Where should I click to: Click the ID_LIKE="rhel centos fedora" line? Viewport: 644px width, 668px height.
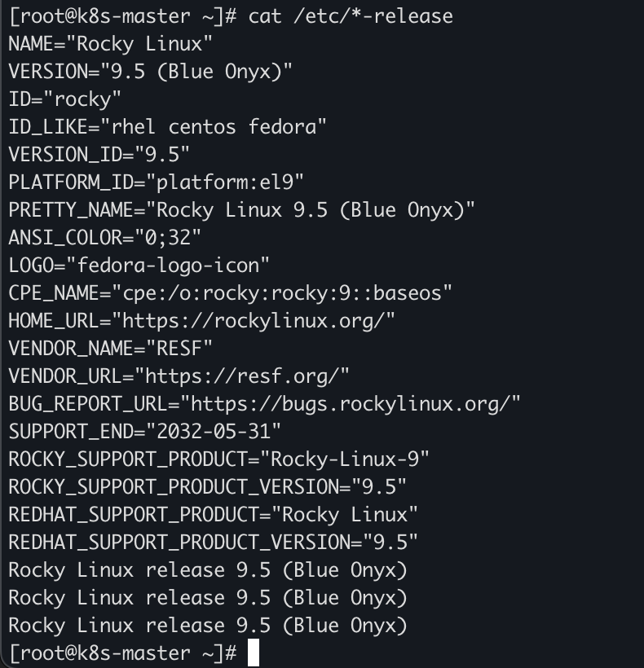click(167, 127)
